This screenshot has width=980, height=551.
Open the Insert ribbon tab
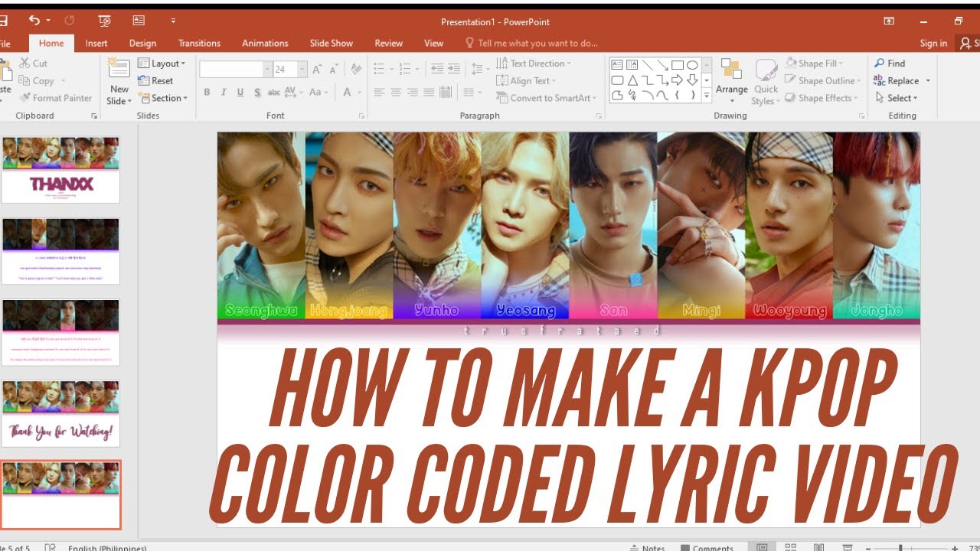pyautogui.click(x=96, y=44)
